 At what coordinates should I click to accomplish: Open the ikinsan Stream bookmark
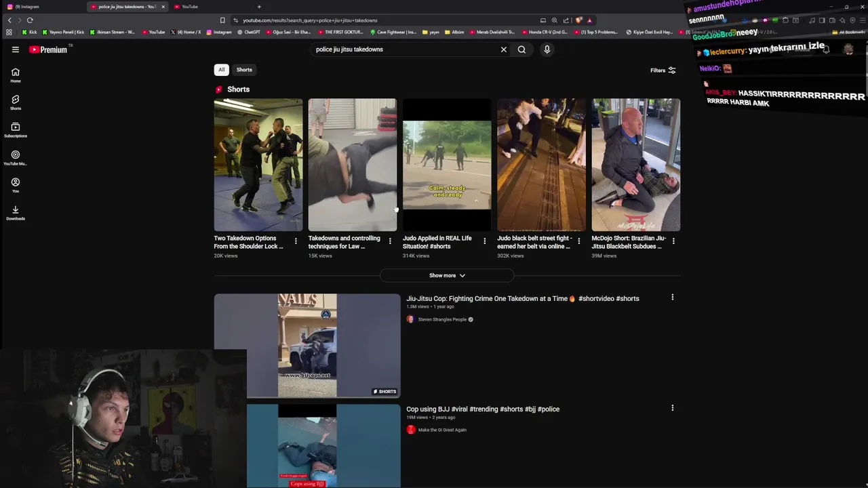[x=112, y=32]
